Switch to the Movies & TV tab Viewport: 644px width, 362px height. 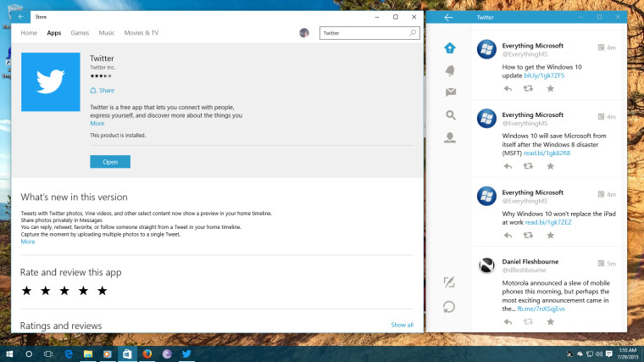click(142, 33)
